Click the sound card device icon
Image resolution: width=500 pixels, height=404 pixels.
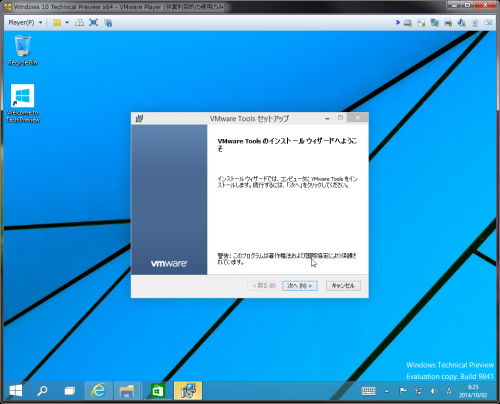(x=461, y=23)
